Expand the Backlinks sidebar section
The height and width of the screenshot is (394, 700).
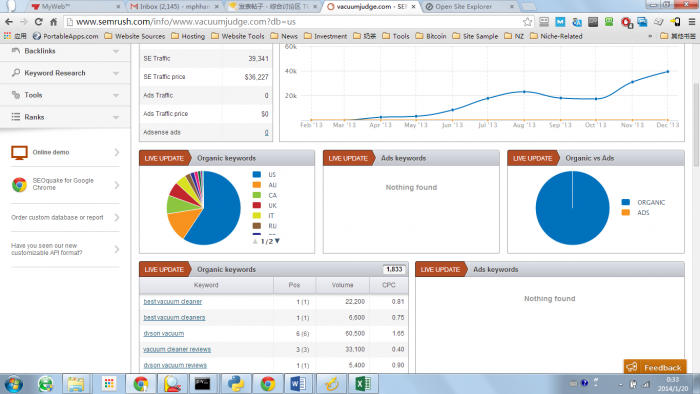[x=116, y=51]
